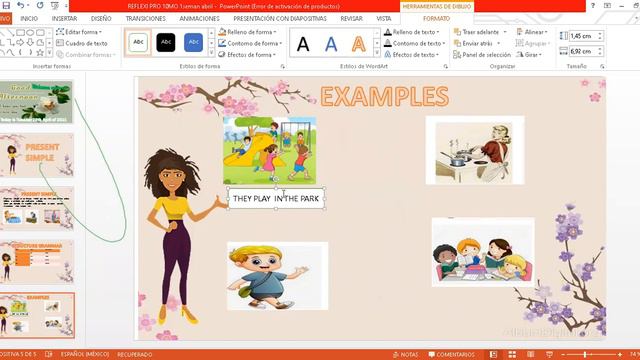
Task: Apply the black WordArt letter style
Action: [303, 43]
